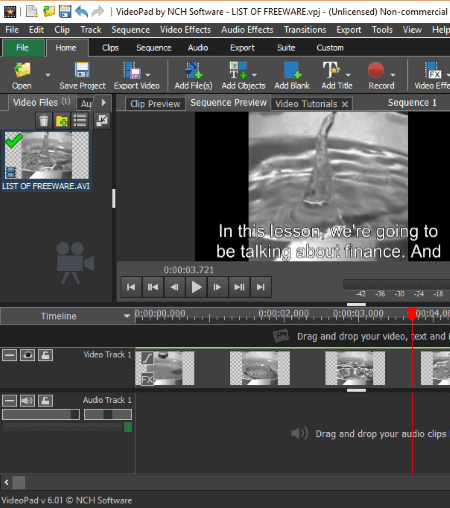This screenshot has width=450, height=508.
Task: Adjust Audio Track 1 volume slider
Action: [41, 414]
